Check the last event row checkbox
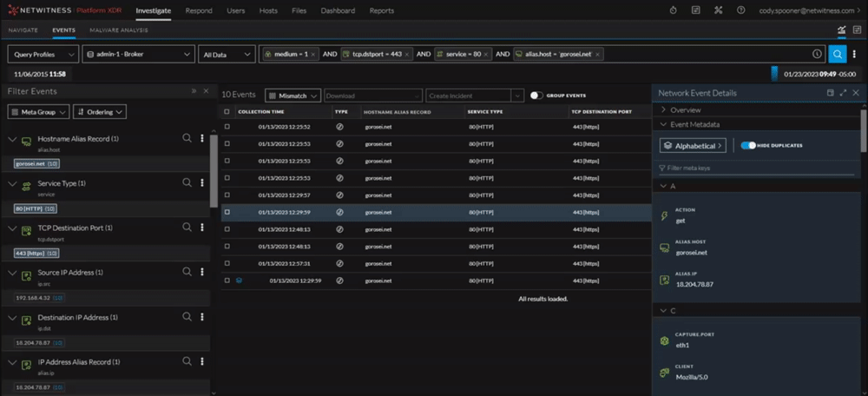This screenshot has width=868, height=396. [227, 280]
